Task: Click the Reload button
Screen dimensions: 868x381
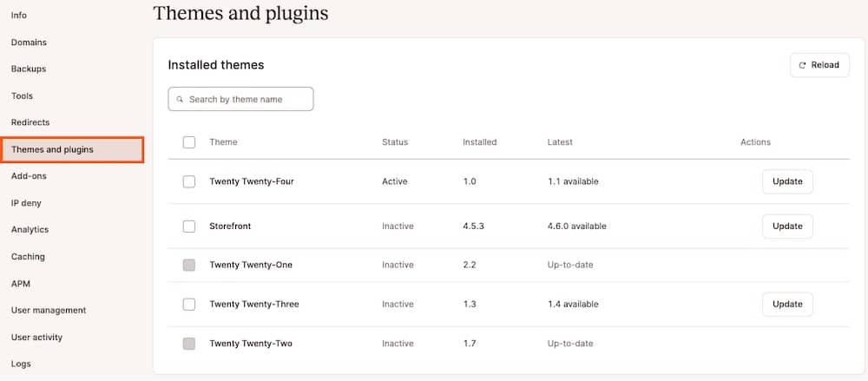Action: click(x=819, y=65)
